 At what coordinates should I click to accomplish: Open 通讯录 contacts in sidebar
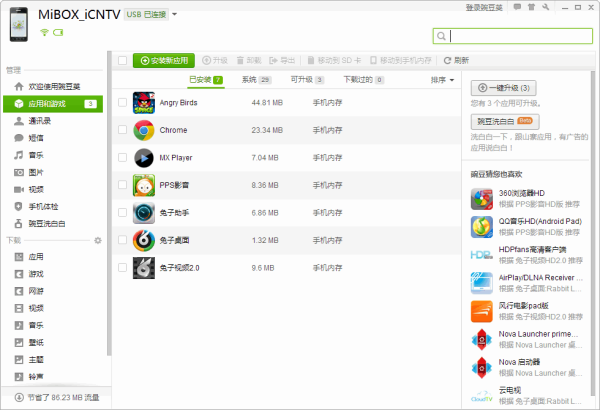point(53,121)
